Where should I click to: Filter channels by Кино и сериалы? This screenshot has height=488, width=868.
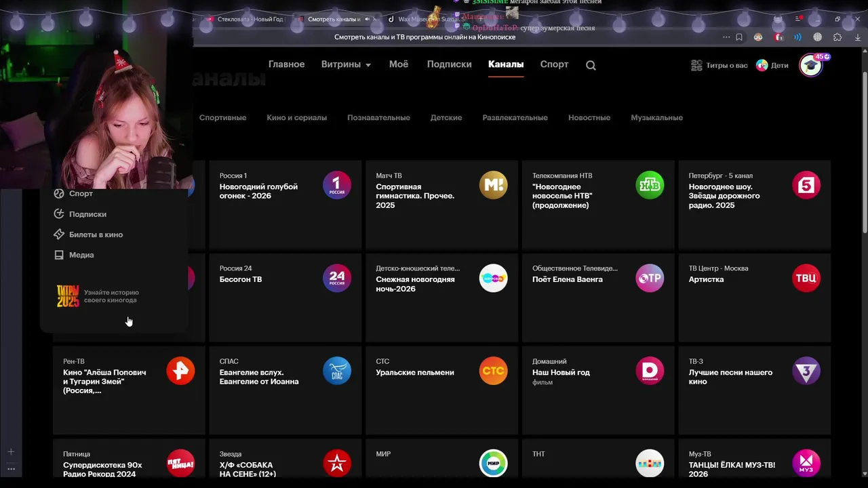pyautogui.click(x=296, y=118)
